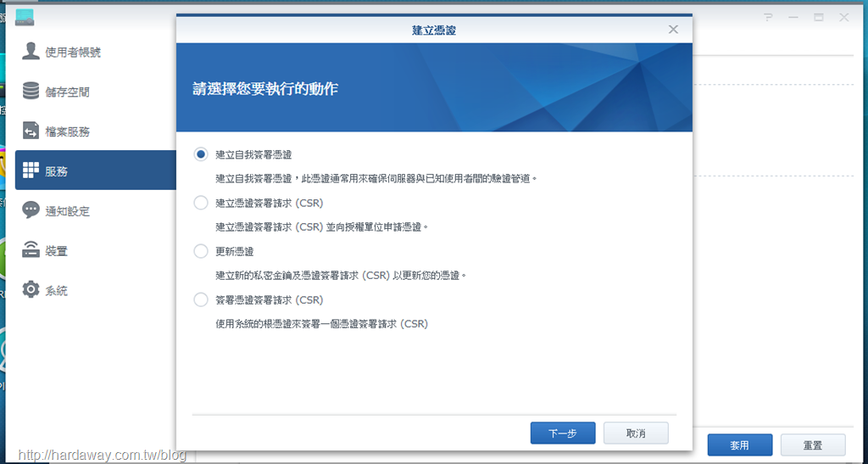Maximize the background control panel window

pyautogui.click(x=819, y=18)
